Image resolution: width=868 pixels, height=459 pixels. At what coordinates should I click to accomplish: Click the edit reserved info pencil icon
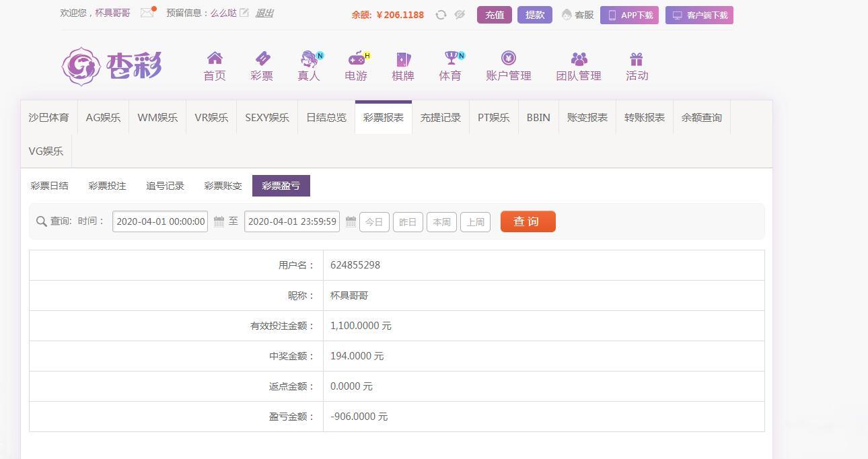tap(244, 13)
